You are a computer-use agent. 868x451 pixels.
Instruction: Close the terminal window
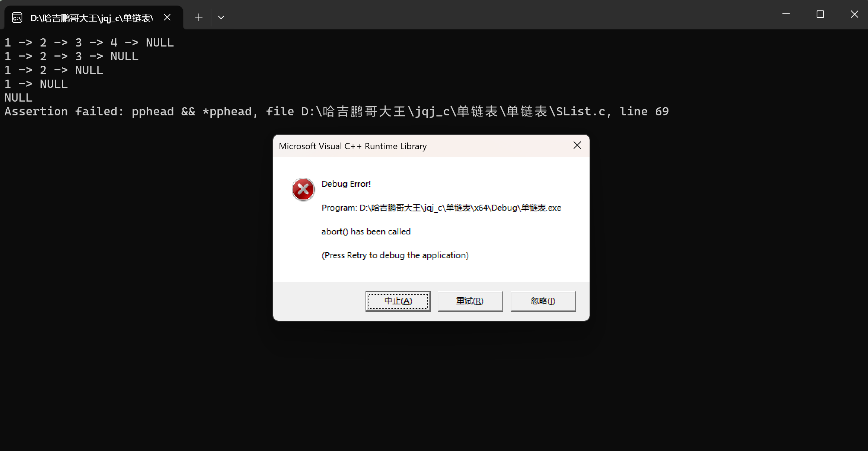[854, 14]
